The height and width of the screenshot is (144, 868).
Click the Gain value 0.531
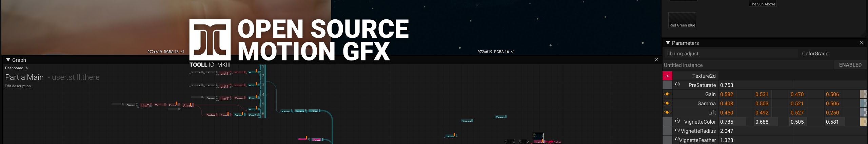coord(762,94)
